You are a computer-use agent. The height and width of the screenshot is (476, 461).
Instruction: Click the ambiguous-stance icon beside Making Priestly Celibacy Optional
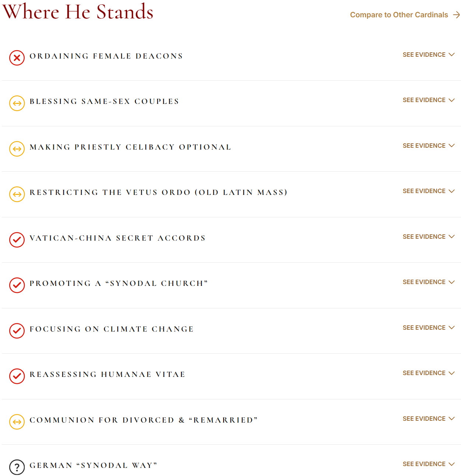(x=17, y=149)
